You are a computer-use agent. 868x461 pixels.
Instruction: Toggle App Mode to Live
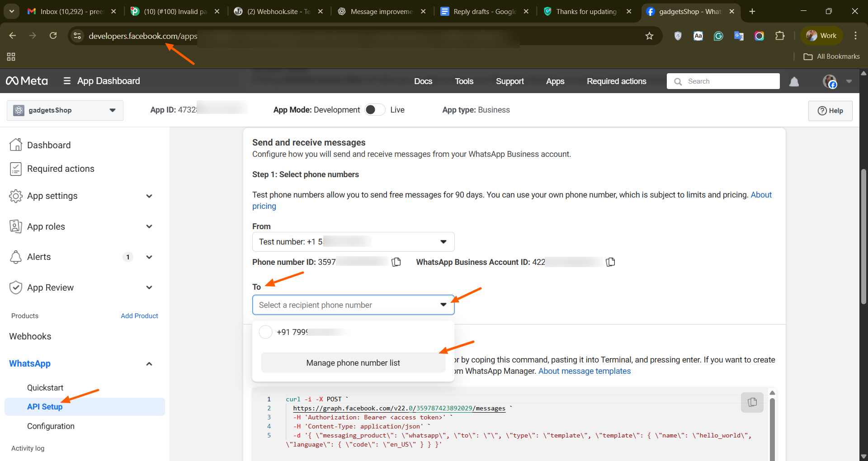coord(375,110)
